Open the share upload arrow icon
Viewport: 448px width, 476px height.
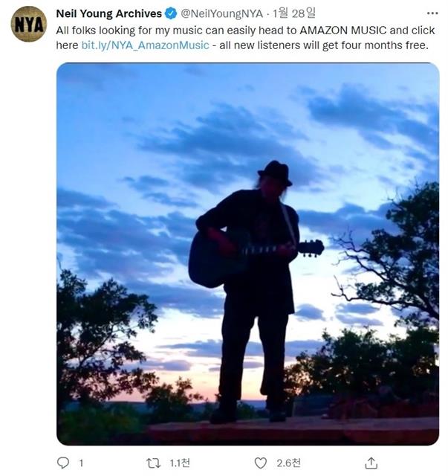click(371, 463)
